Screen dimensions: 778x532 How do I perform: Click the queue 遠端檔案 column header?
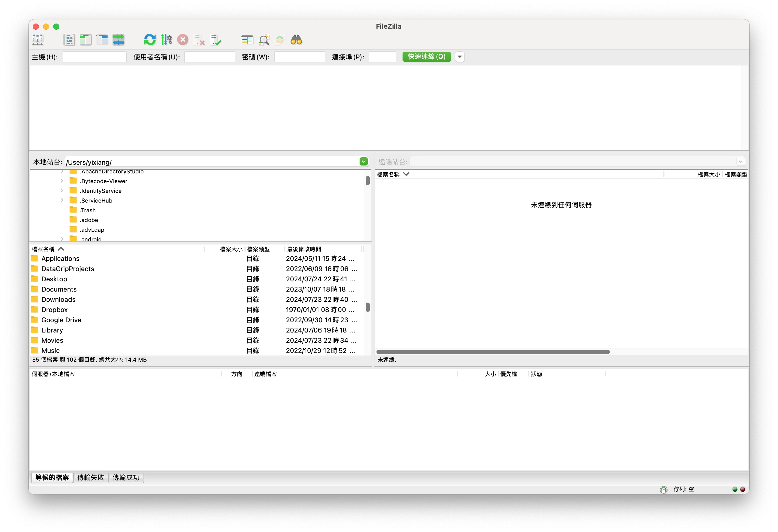tap(354, 374)
